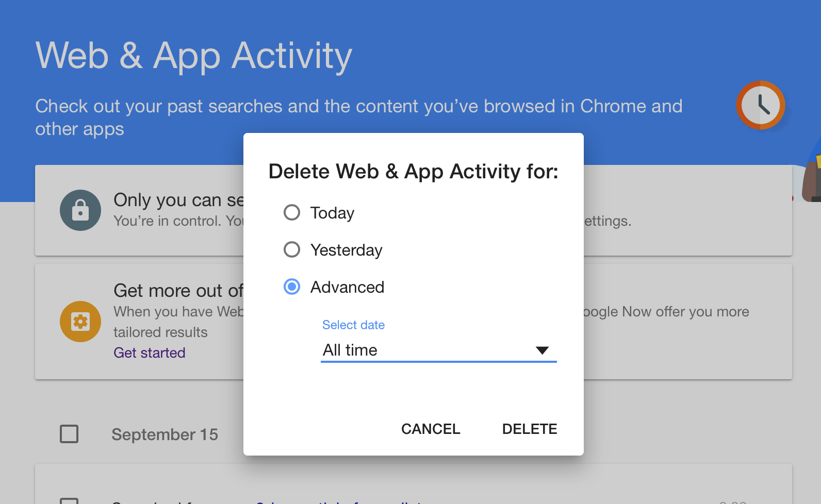Image resolution: width=821 pixels, height=504 pixels.
Task: Click the orange gear activity icon
Action: (80, 321)
